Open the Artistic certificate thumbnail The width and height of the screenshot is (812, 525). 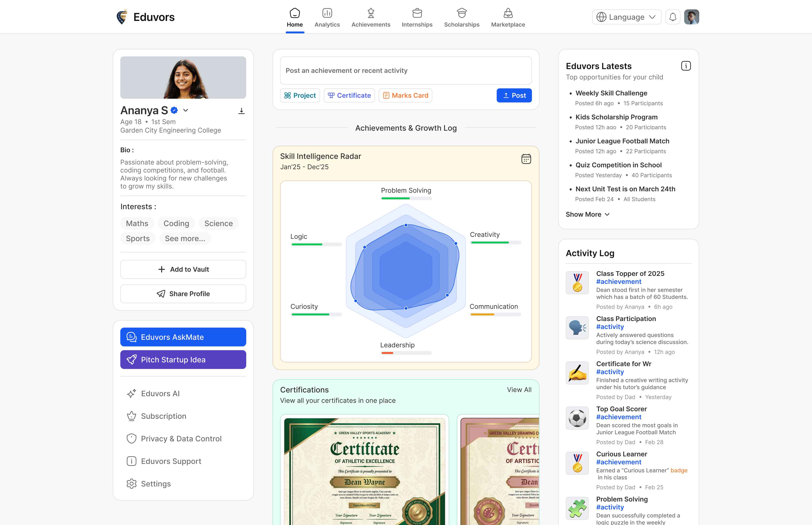tap(500, 471)
